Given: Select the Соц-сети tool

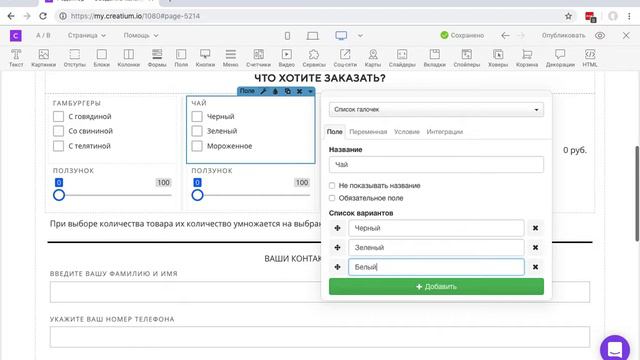Looking at the screenshot, I should (345, 58).
